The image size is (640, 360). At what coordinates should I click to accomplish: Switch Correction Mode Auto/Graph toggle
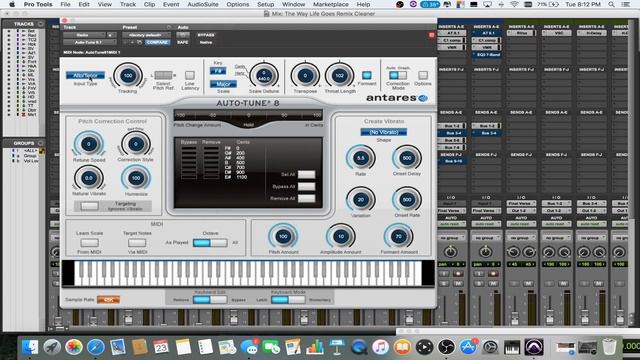pos(398,75)
